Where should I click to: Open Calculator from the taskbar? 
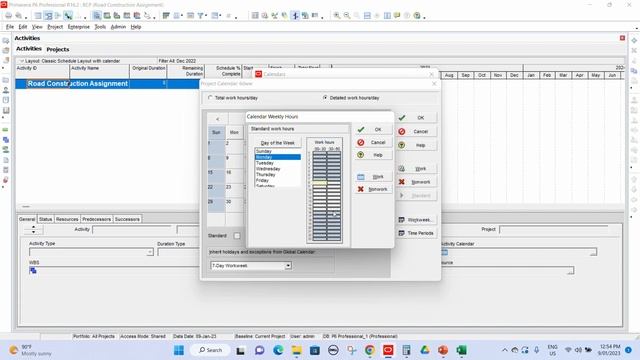click(x=406, y=350)
